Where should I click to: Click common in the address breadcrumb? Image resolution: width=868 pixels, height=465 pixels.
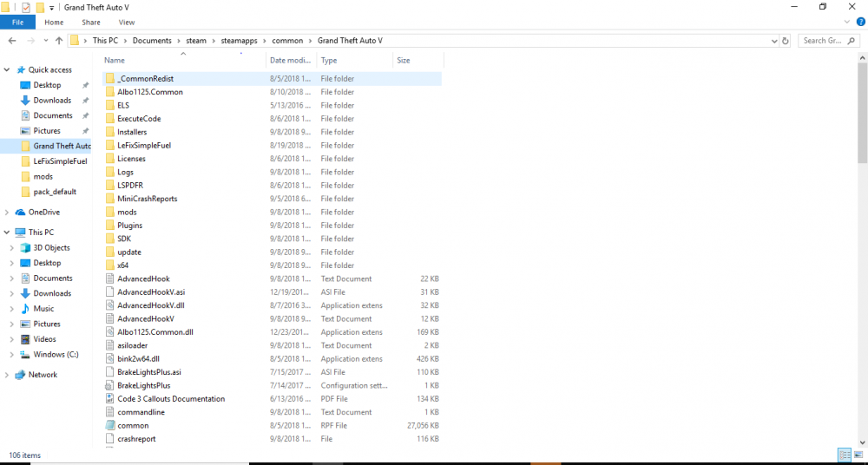click(287, 41)
